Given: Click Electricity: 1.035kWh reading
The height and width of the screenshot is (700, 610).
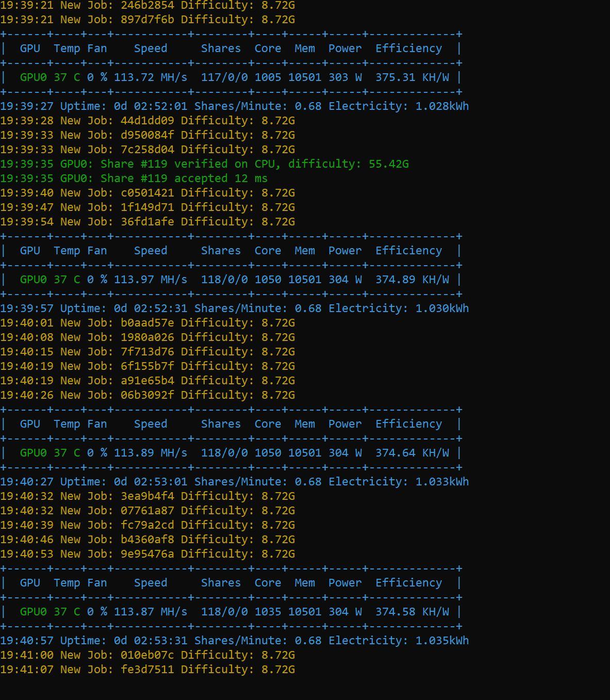Looking at the screenshot, I should coord(399,641).
